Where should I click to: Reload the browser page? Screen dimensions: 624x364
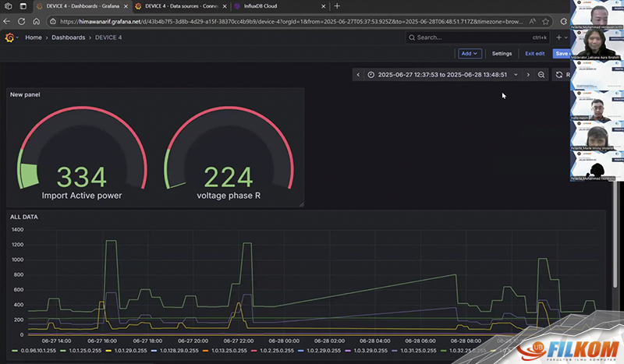[x=22, y=22]
